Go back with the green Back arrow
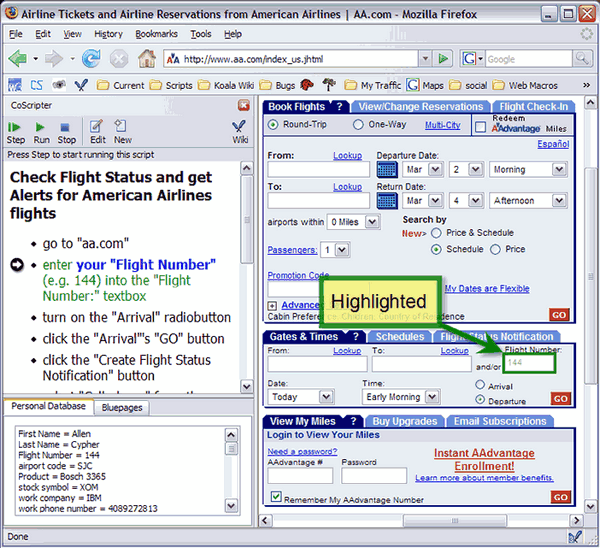Viewport: 600px width, 548px height. pos(18,59)
